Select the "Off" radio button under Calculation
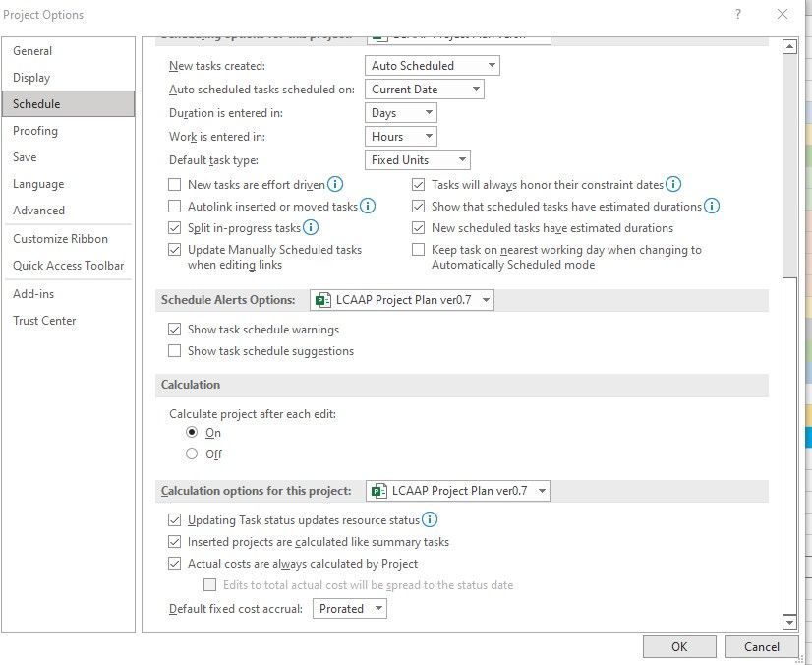Viewport: 812px width, 665px height. [194, 453]
